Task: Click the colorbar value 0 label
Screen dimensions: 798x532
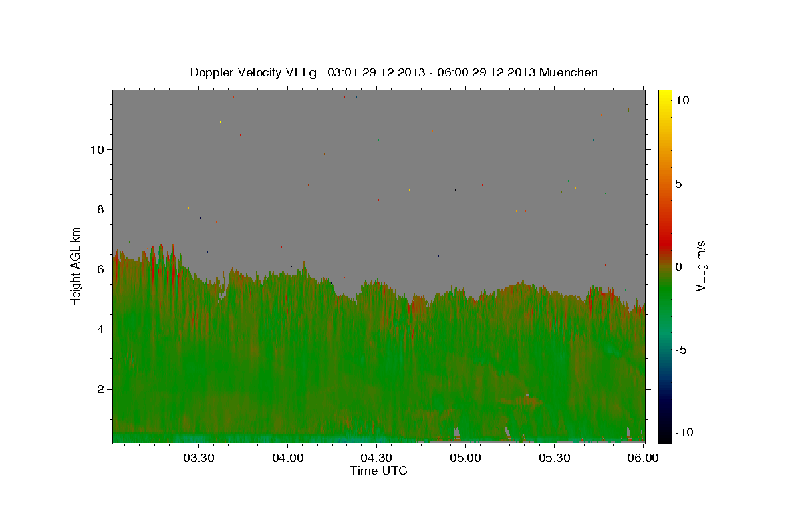Action: point(679,266)
